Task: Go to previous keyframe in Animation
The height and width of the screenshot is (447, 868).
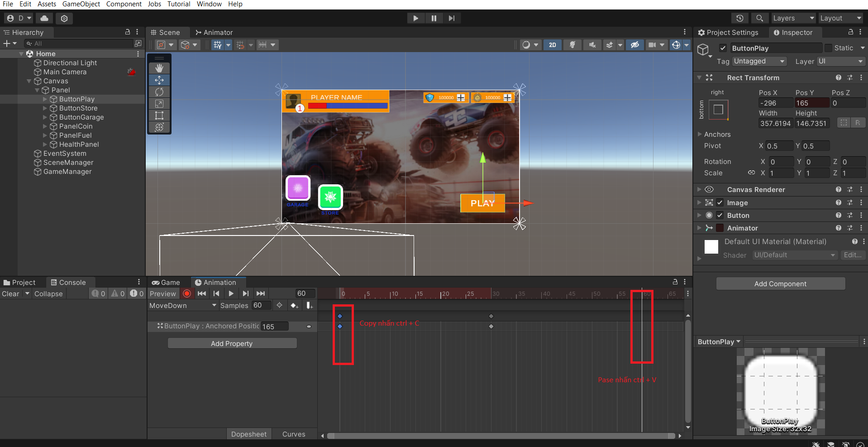Action: tap(216, 293)
